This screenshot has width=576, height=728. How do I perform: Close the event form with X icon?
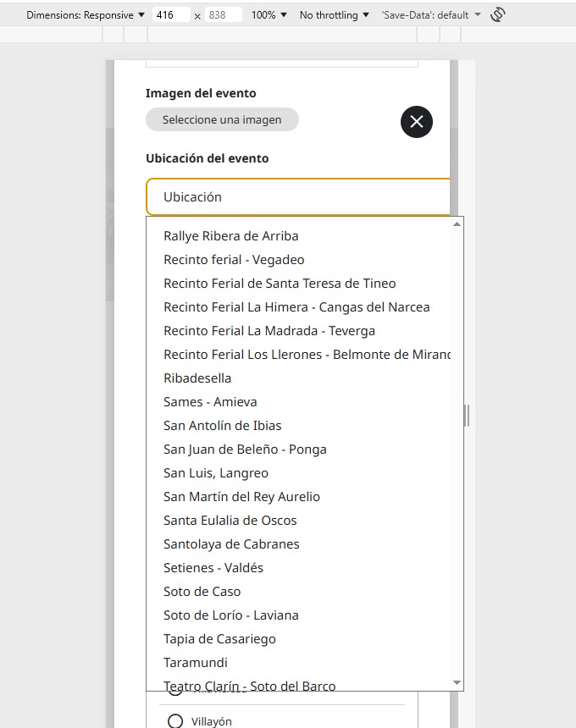[x=416, y=122]
